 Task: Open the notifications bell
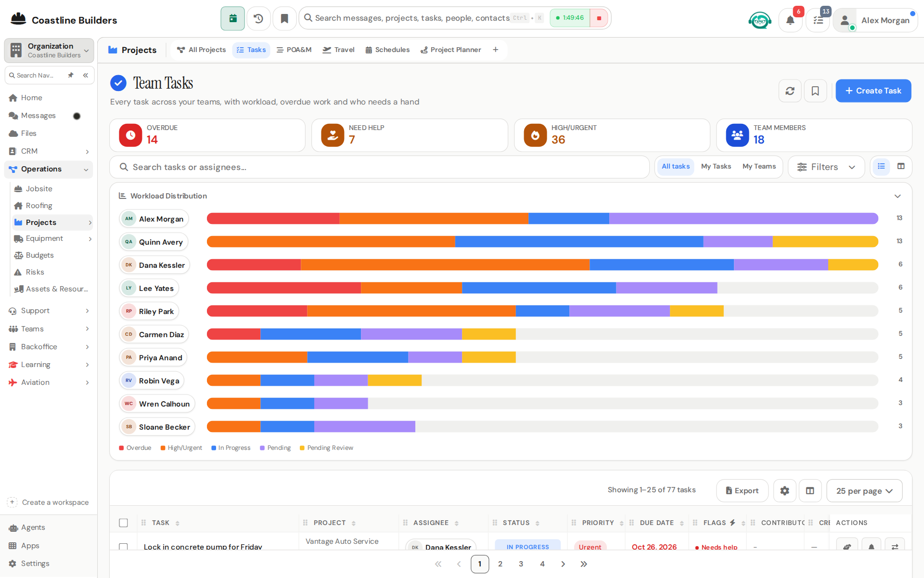click(x=790, y=20)
